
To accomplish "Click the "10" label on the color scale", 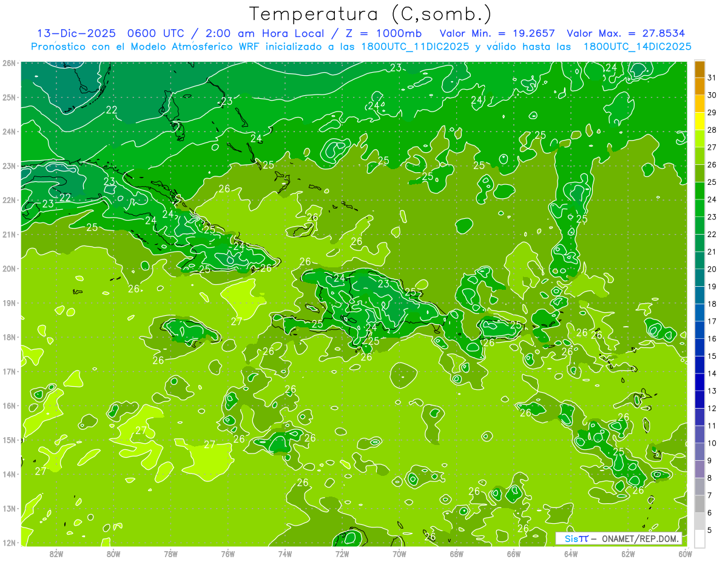I will click(712, 443).
